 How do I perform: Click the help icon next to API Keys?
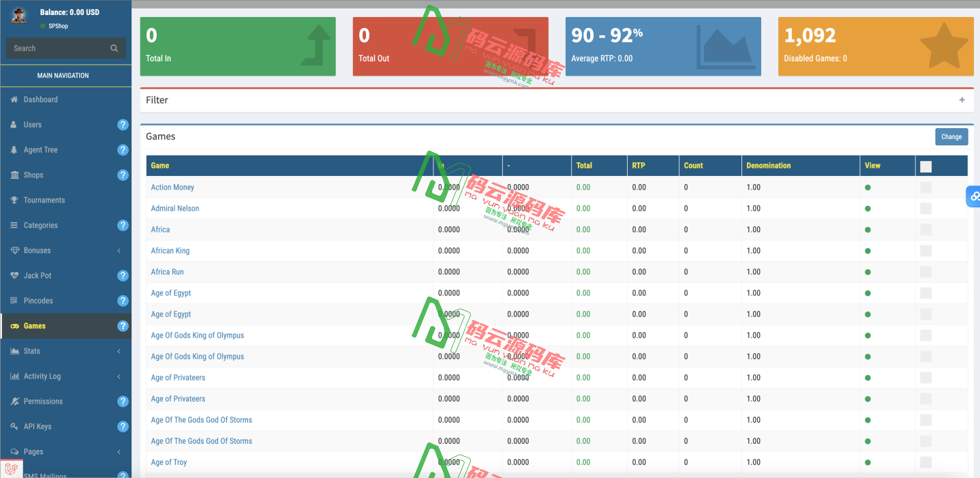click(123, 427)
